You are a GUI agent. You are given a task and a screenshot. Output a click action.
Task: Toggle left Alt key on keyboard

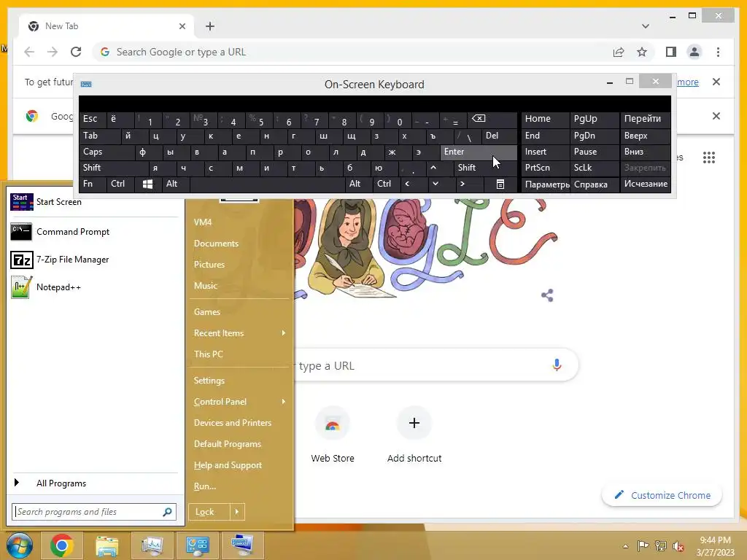[175, 184]
